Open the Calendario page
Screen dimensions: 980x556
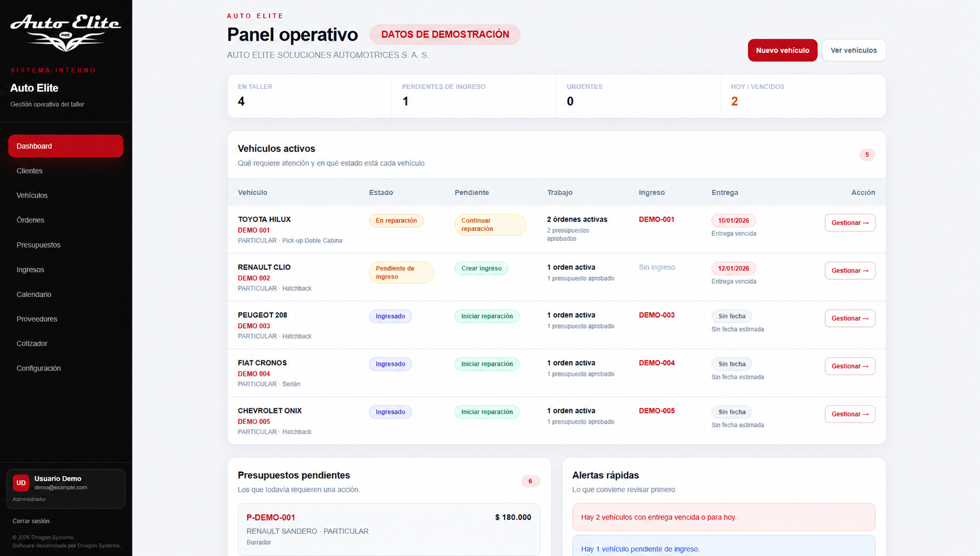34,294
